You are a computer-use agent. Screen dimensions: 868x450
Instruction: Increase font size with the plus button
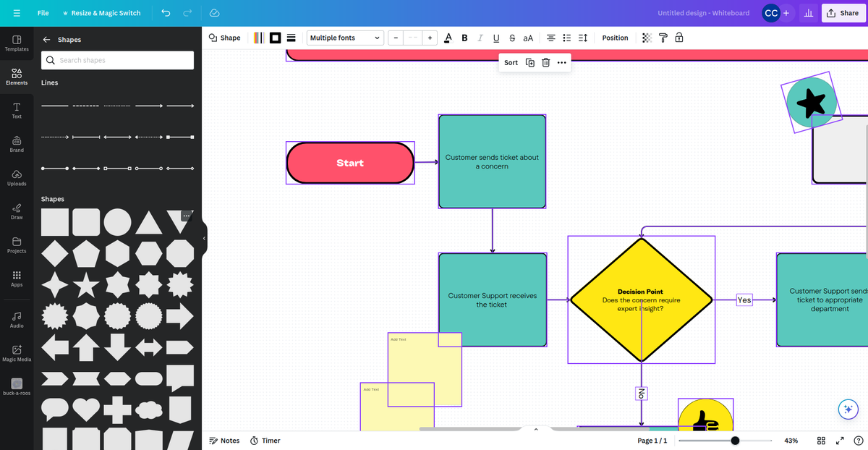coord(430,38)
